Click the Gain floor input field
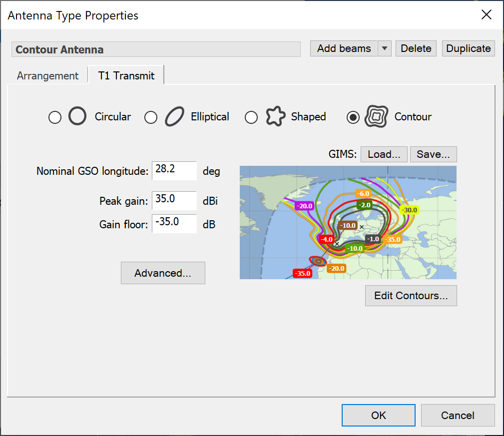Screen dimensions: 504x436 [174, 224]
